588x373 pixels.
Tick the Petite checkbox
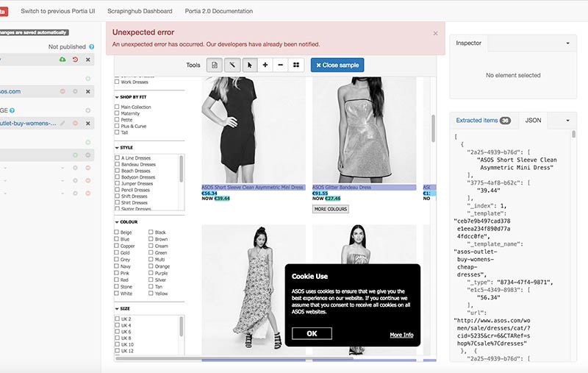[x=117, y=119]
